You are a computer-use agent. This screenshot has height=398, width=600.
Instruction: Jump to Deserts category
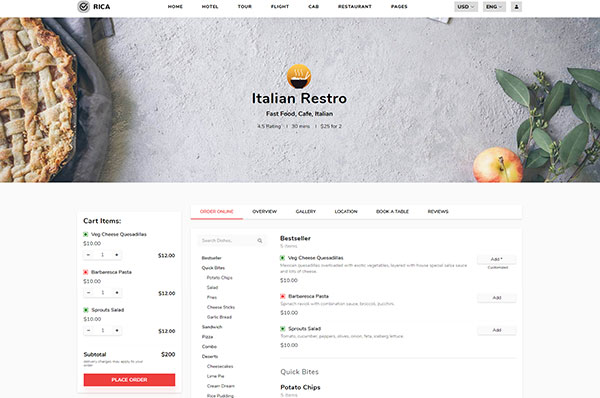210,357
